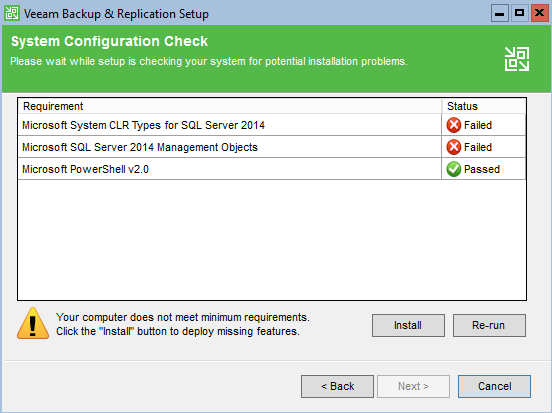
Task: Click the Status column header
Action: pos(484,106)
